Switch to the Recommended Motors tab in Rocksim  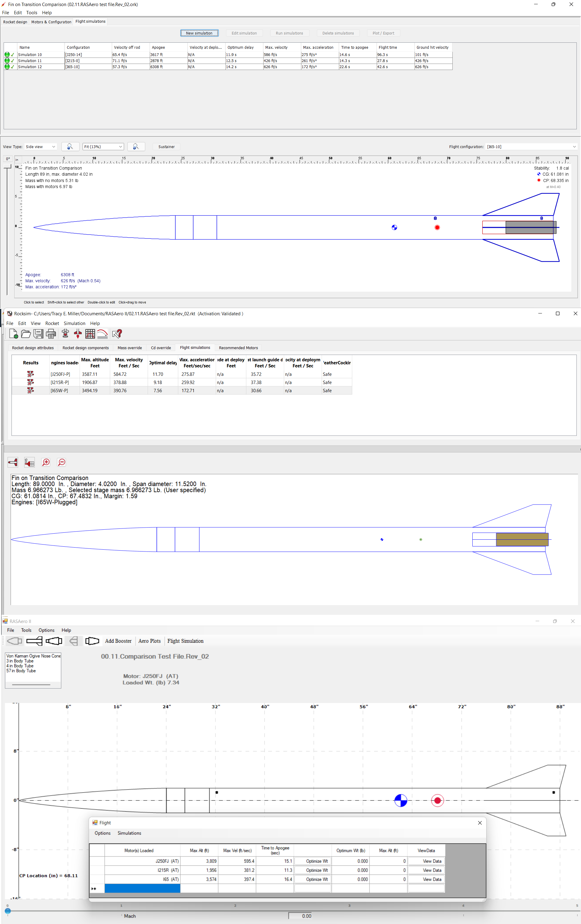tap(238, 348)
